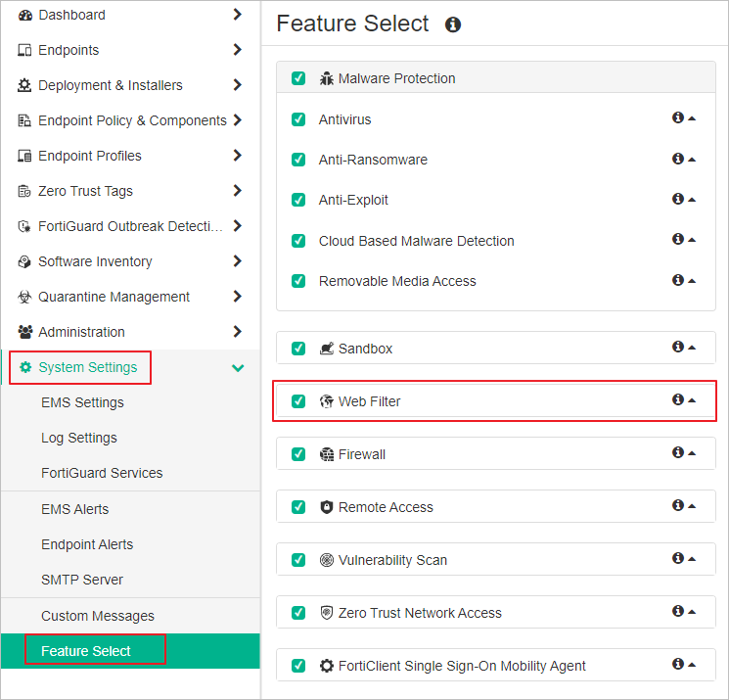Screen dimensions: 729x700
Task: Click the Web Filter globe icon
Action: pyautogui.click(x=327, y=401)
